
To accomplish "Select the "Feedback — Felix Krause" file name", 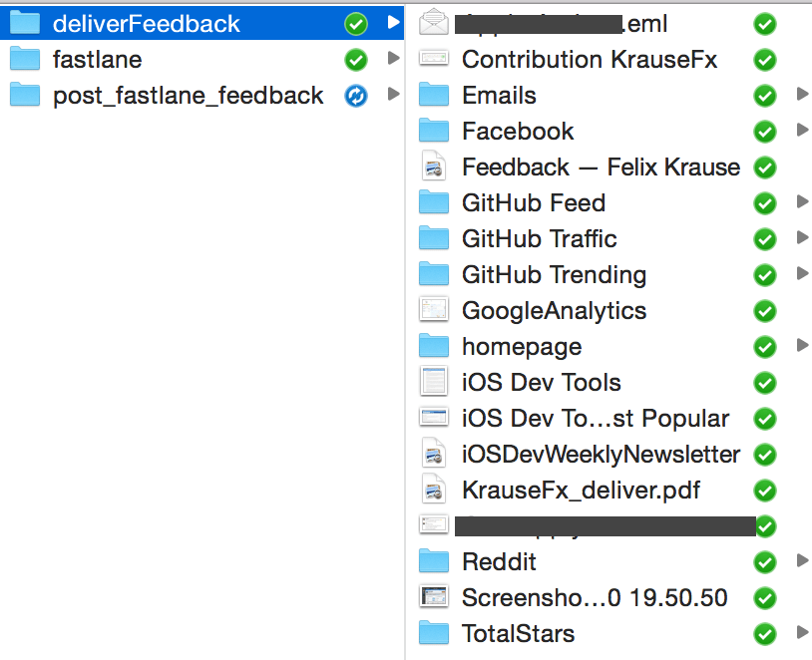I will coord(602,167).
